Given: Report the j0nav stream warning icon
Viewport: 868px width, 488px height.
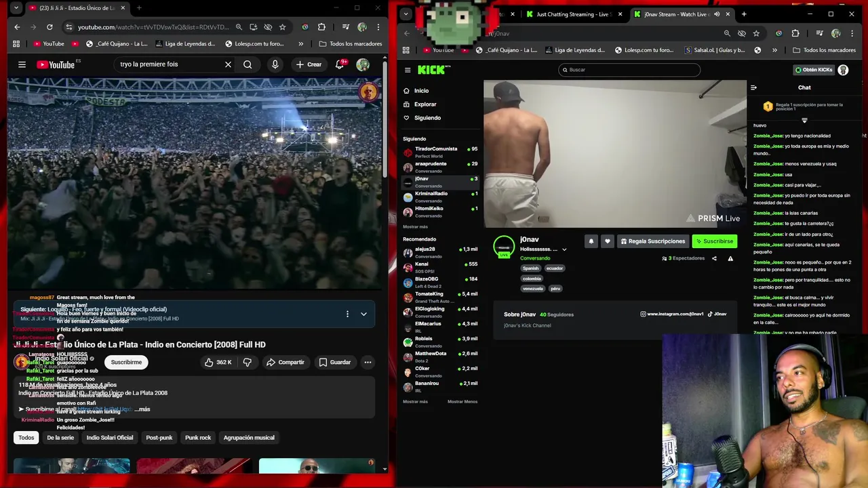Looking at the screenshot, I should [730, 258].
